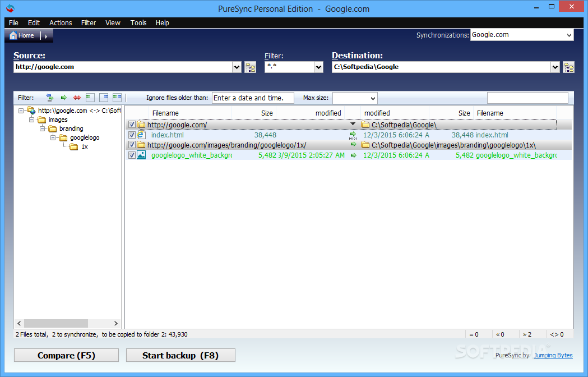Open the Jumping Bytes link

553,355
